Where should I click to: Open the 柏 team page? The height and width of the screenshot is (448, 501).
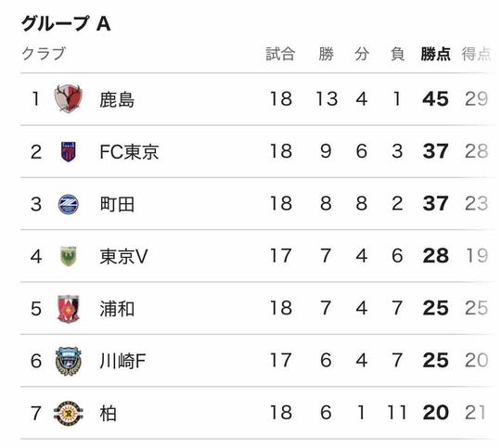108,414
